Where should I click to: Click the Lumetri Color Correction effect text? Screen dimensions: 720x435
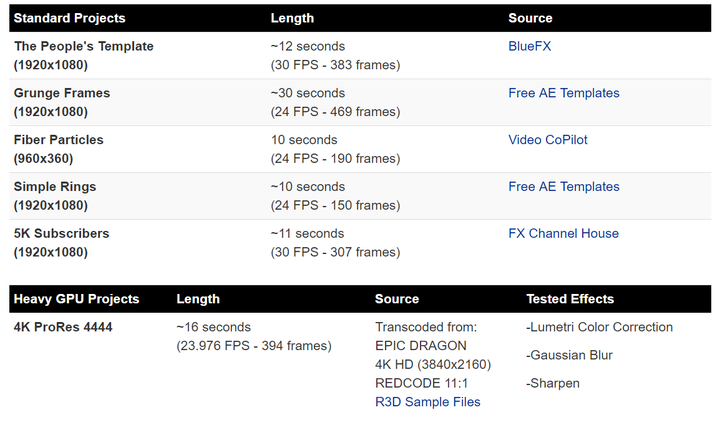click(599, 328)
